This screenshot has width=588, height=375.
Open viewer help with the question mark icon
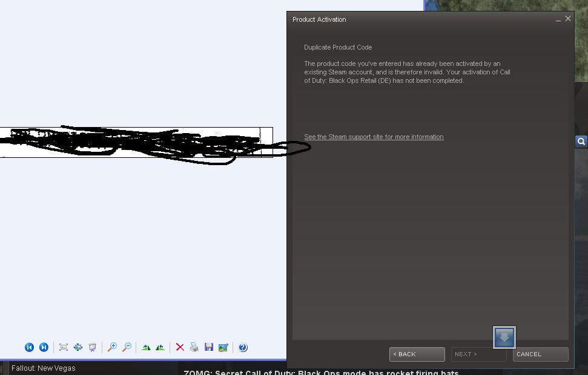(243, 347)
